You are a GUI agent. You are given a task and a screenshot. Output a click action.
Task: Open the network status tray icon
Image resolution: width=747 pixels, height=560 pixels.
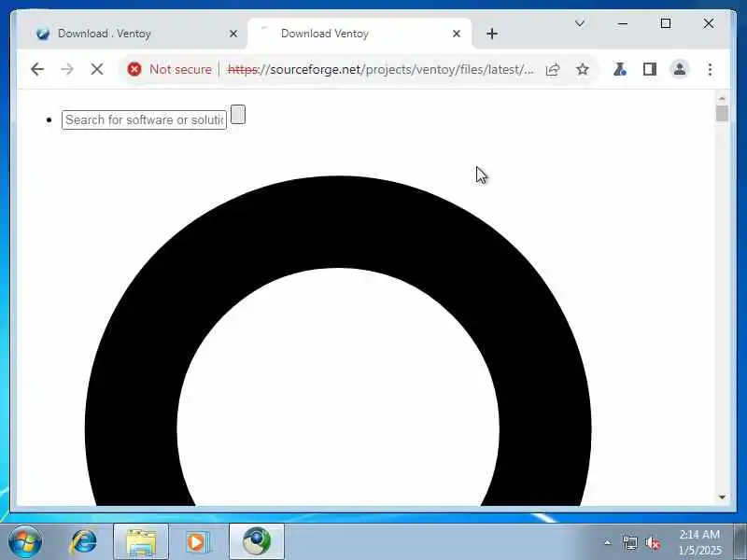[629, 543]
